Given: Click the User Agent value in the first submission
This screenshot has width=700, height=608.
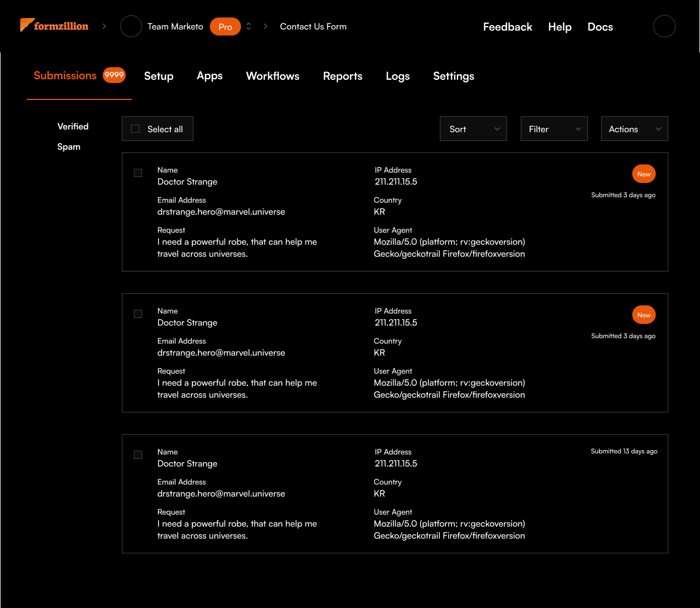Looking at the screenshot, I should 449,247.
